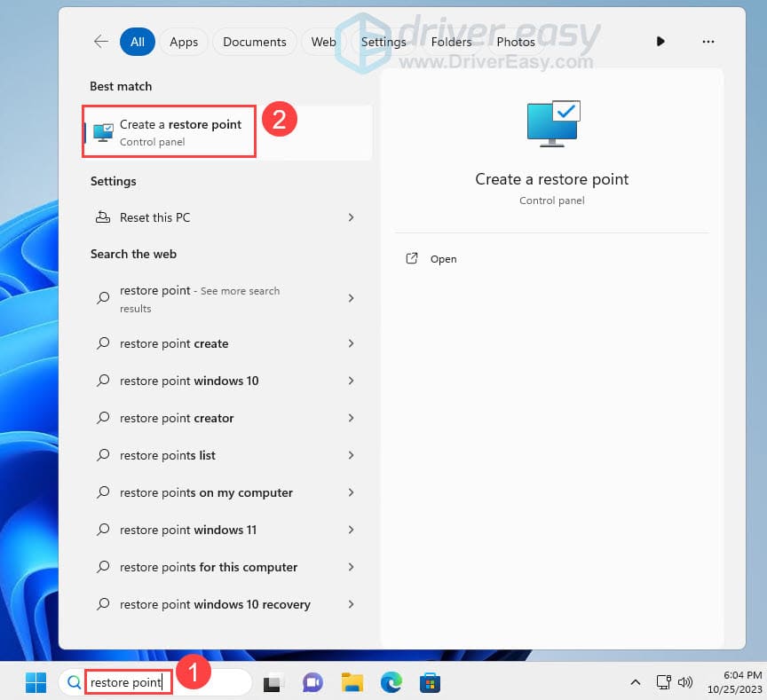Expand the 'restore point create' suggestion
Viewport: 767px width, 700px height.
(351, 343)
